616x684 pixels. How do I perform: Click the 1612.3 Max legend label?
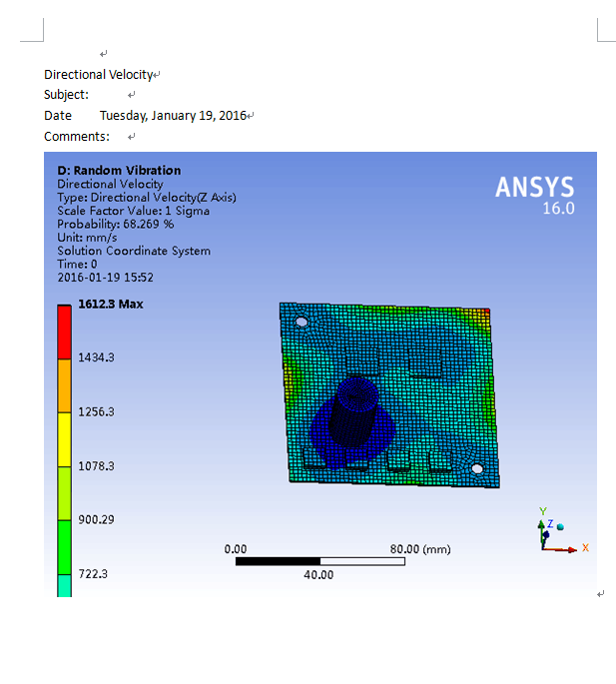[x=111, y=304]
